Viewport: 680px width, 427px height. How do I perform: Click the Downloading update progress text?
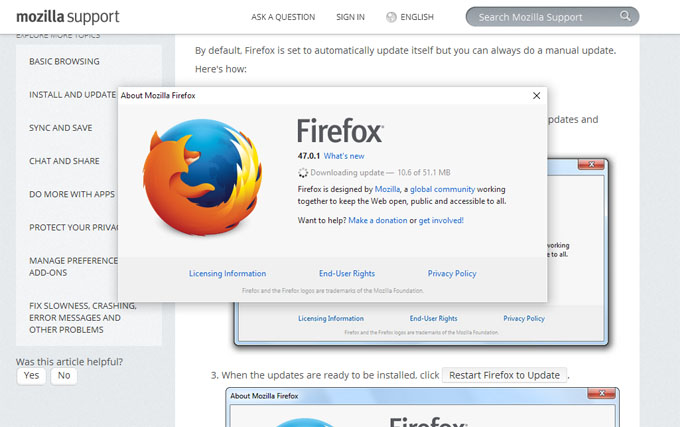[x=380, y=173]
